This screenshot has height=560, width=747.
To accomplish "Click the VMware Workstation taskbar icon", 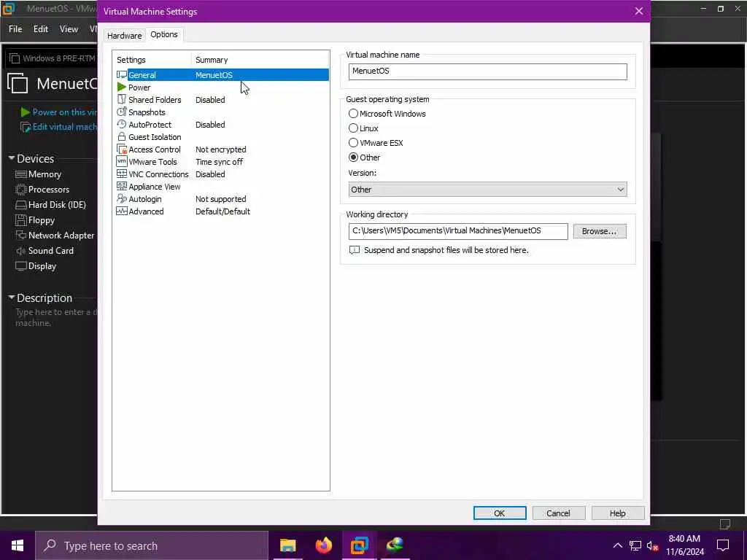I will pyautogui.click(x=359, y=545).
